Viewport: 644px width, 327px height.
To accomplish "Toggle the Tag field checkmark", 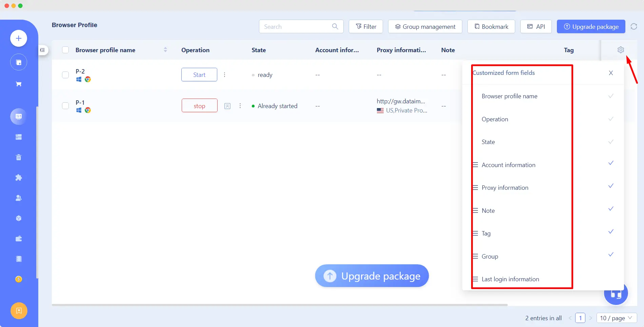I will pos(611,231).
